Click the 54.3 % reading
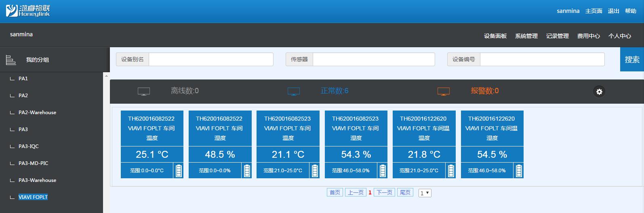 click(356, 155)
